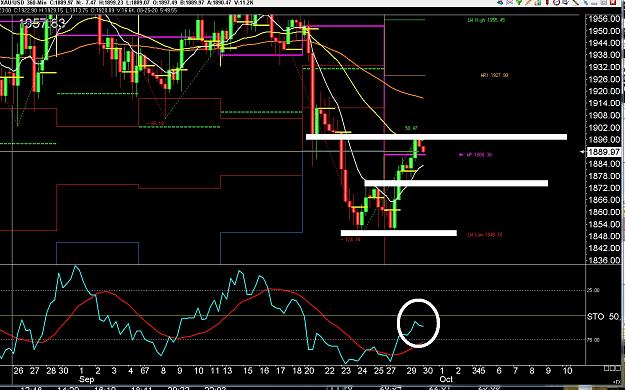Click the U4 High level label
The height and width of the screenshot is (390, 625).
[x=486, y=20]
